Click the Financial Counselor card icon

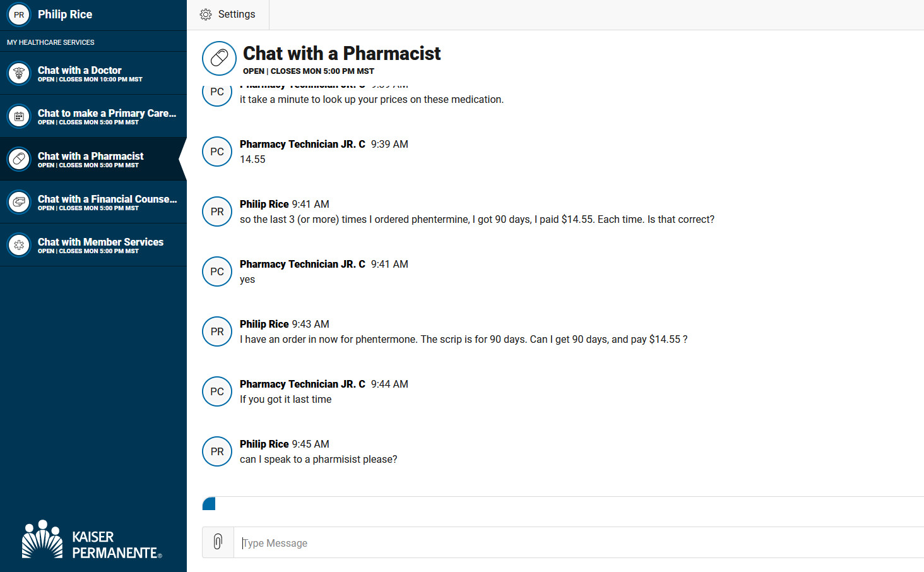[x=19, y=202]
